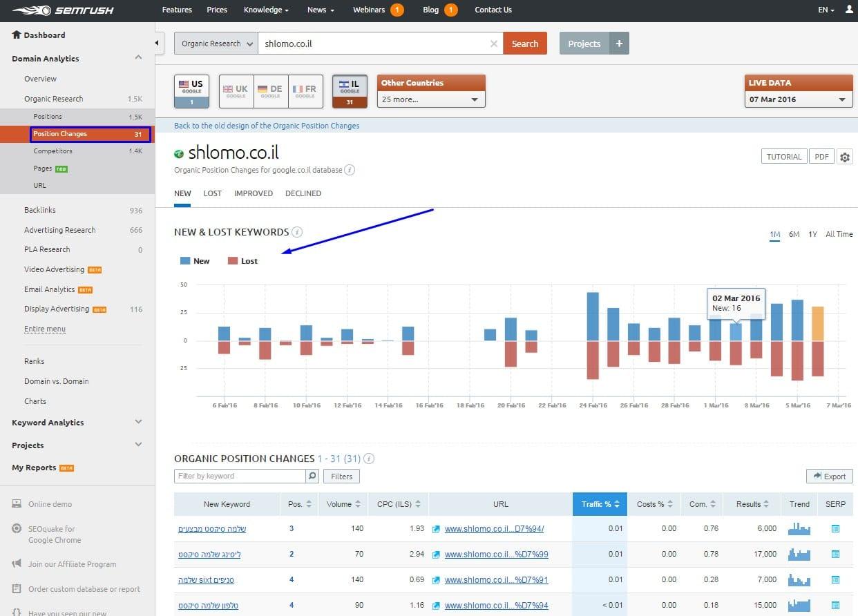Clear the domain search field
Image resolution: width=858 pixels, height=616 pixels.
493,44
